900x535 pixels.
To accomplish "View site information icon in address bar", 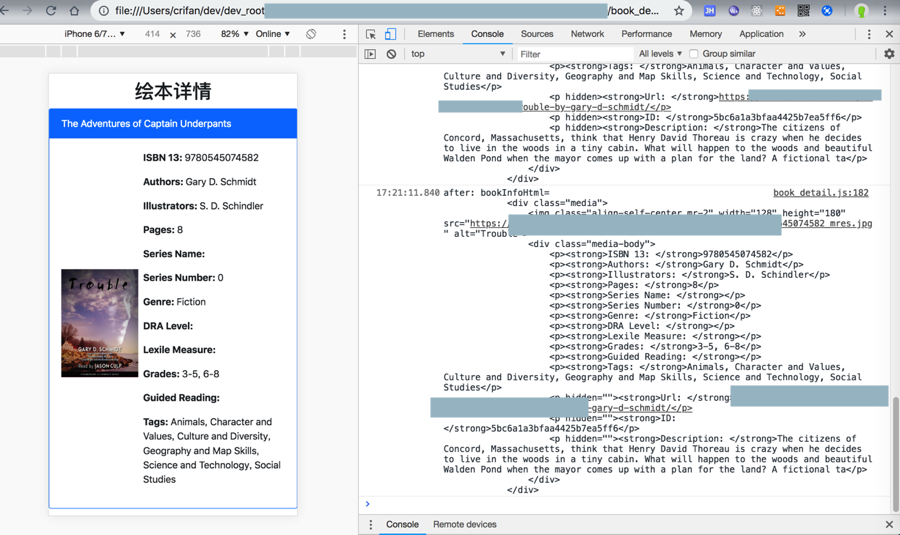I will [x=103, y=10].
